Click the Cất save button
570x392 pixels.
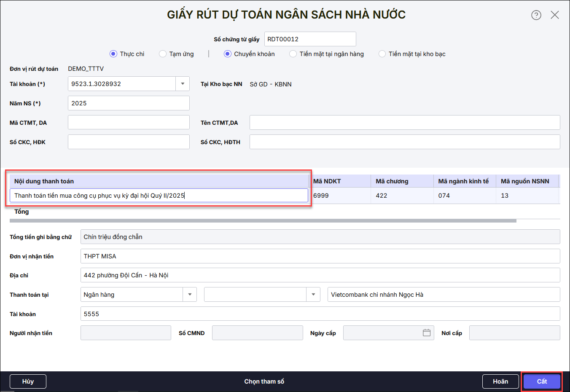542,381
